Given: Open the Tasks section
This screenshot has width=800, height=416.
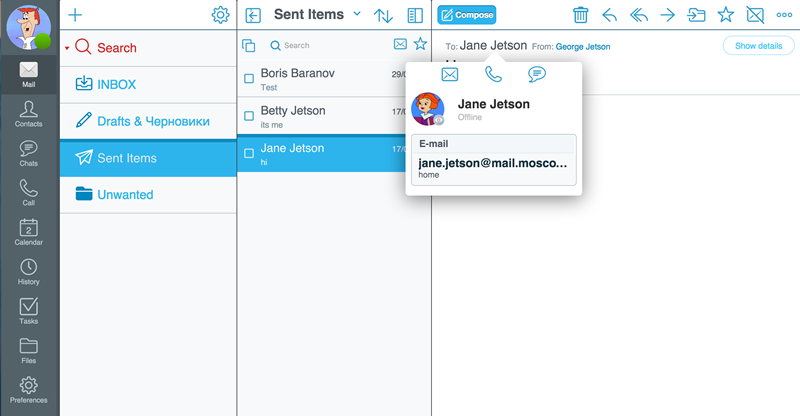Looking at the screenshot, I should tap(29, 311).
